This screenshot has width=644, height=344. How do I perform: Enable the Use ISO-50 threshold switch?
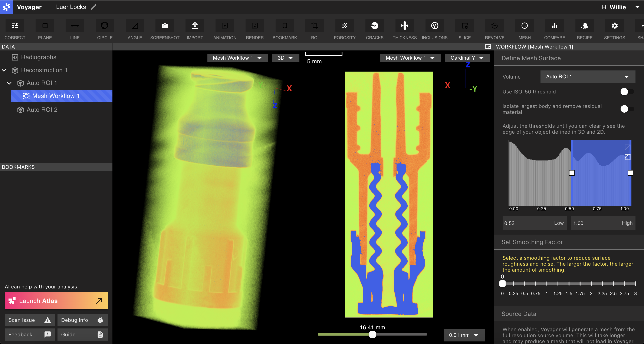pos(627,92)
